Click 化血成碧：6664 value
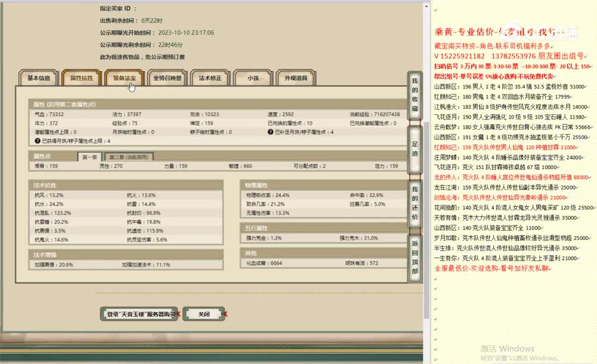This screenshot has height=364, width=597. pos(264,263)
